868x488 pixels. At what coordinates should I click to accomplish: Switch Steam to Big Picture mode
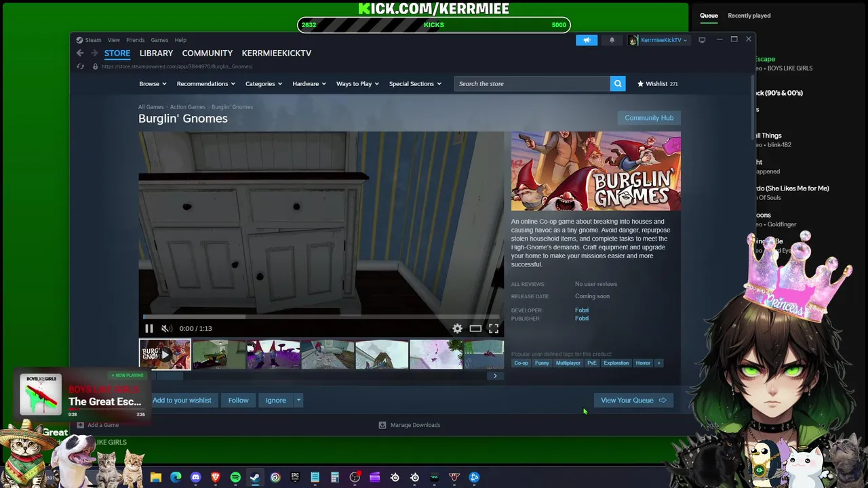click(702, 40)
